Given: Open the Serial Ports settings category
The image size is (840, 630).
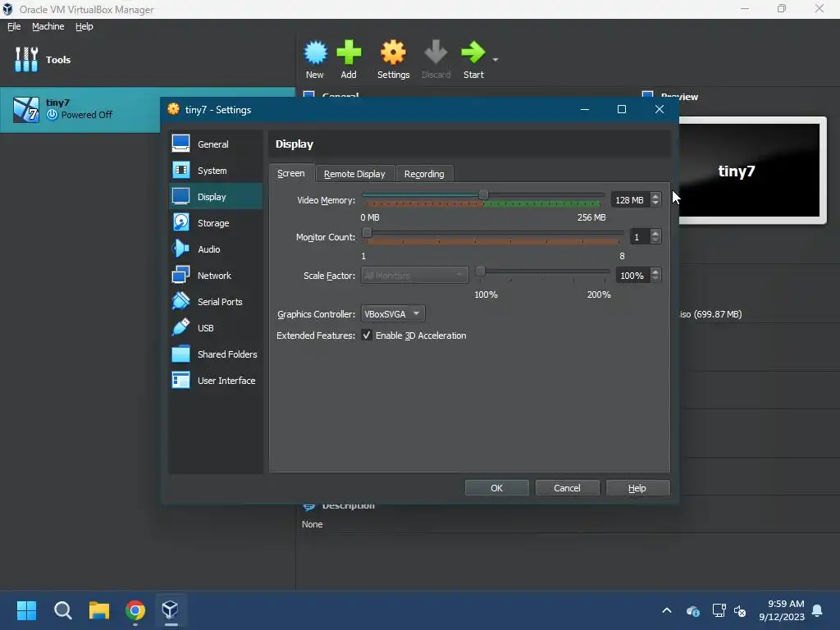Looking at the screenshot, I should (x=216, y=302).
